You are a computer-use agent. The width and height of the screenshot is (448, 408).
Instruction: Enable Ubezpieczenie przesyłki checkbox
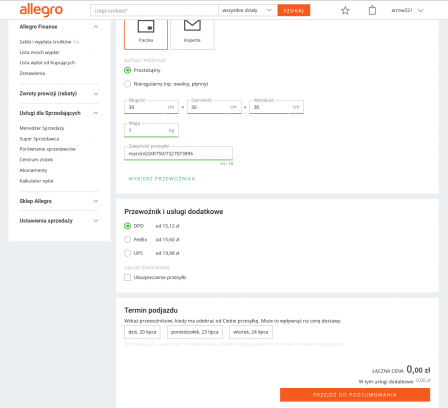pyautogui.click(x=127, y=277)
